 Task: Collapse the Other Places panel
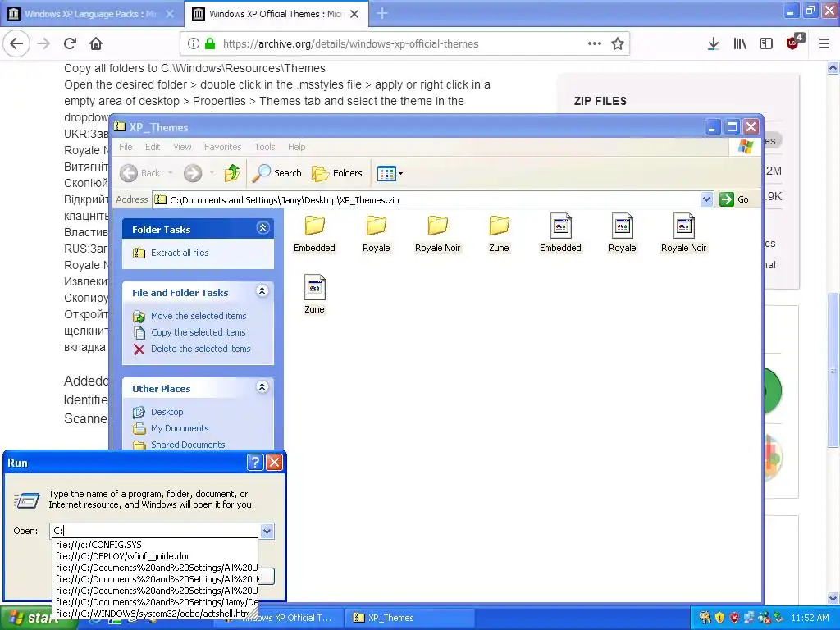262,387
